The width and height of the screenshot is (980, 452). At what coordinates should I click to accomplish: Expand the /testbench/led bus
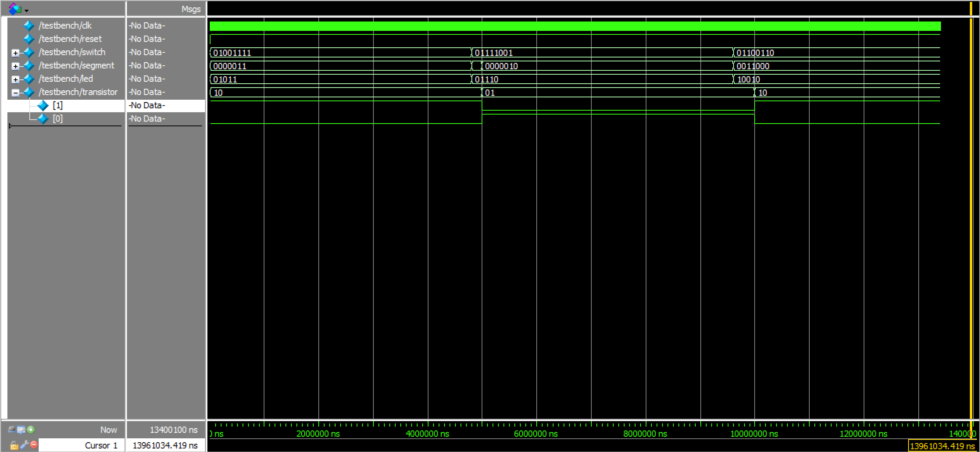tap(15, 79)
